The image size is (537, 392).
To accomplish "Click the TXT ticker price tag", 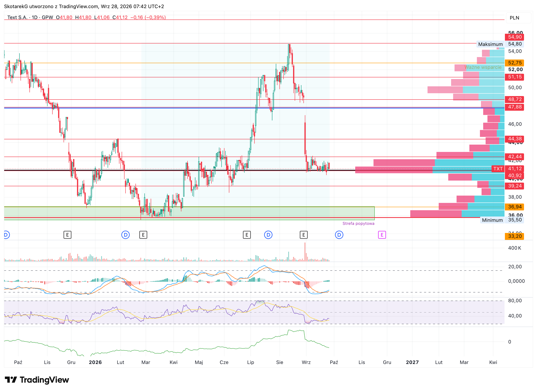I will 498,169.
